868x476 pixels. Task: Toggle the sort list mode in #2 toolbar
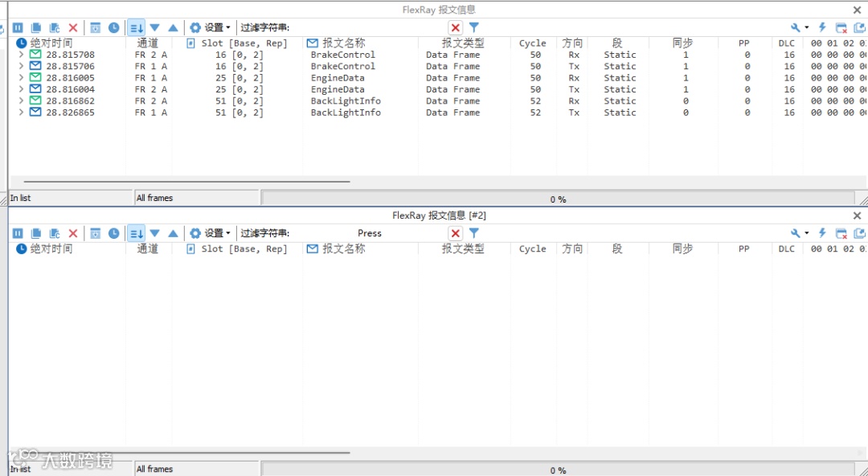click(136, 233)
